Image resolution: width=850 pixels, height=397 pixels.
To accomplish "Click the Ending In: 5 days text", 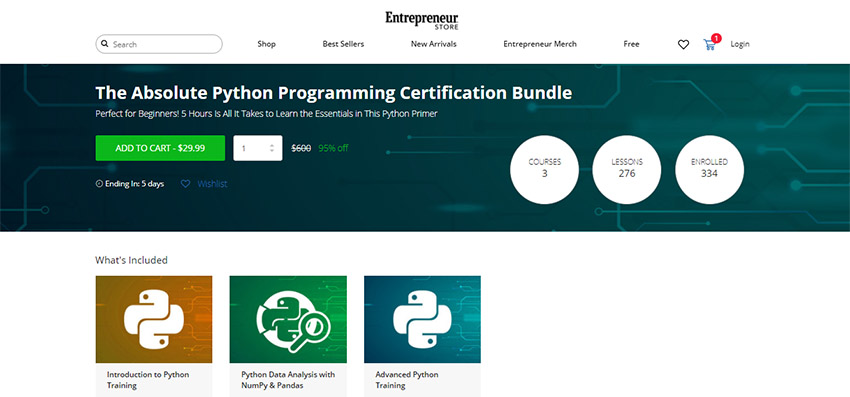I will click(x=134, y=184).
